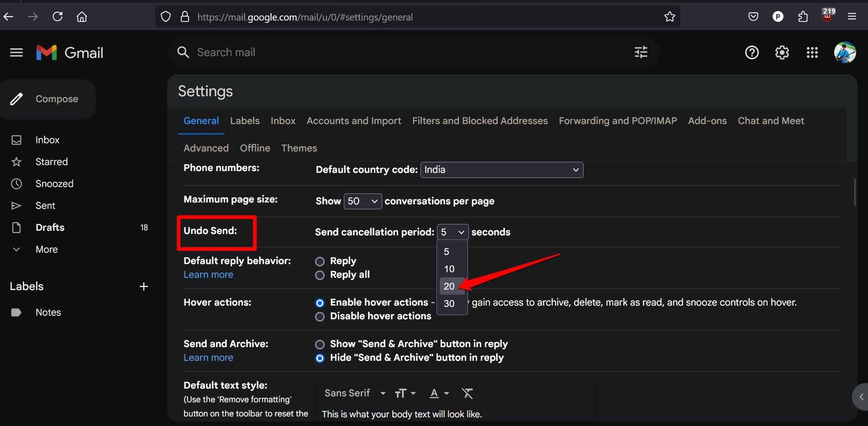Show search options slider icon
This screenshot has height=426, width=868.
(641, 52)
